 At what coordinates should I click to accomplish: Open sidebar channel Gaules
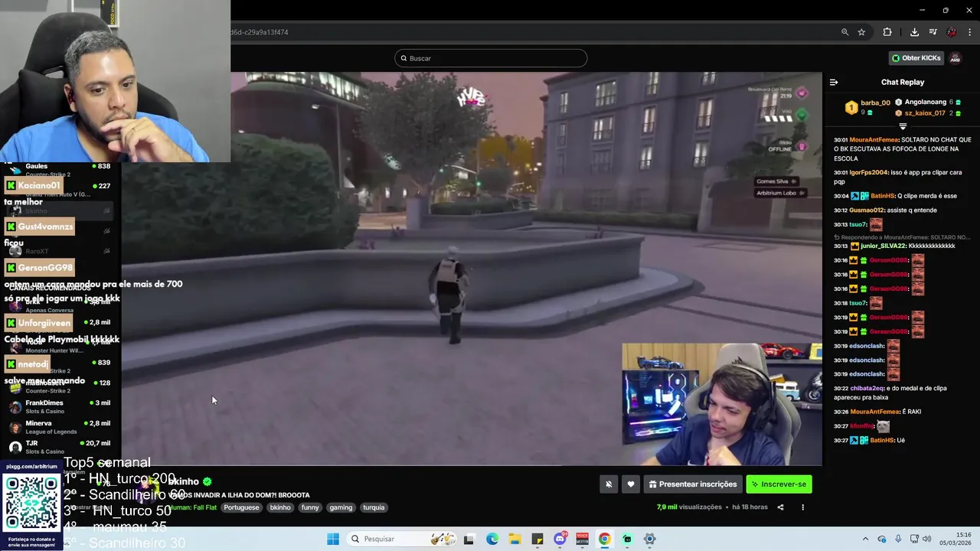61,170
